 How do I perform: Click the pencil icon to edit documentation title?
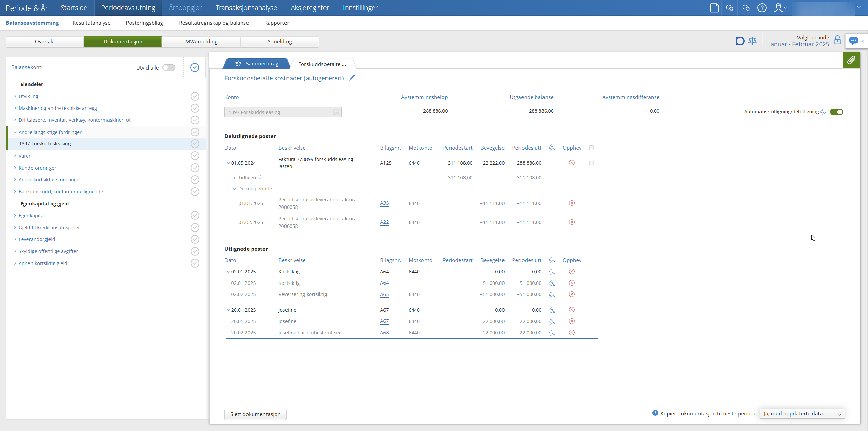[352, 78]
